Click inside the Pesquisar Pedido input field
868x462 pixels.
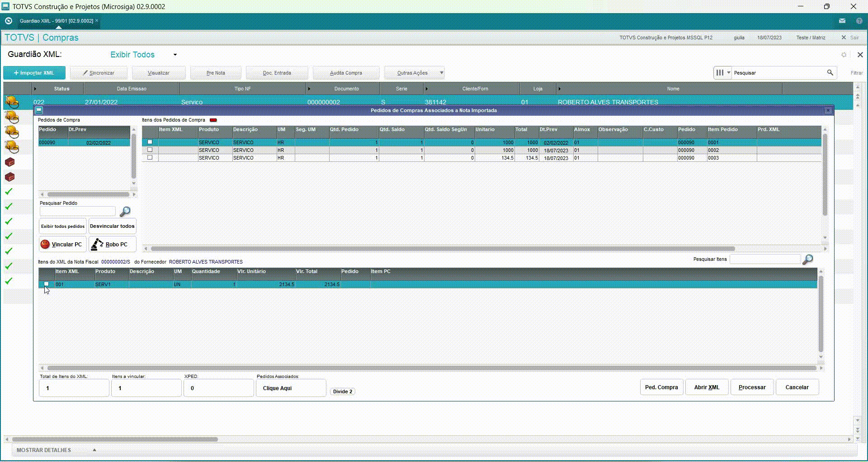tap(78, 211)
